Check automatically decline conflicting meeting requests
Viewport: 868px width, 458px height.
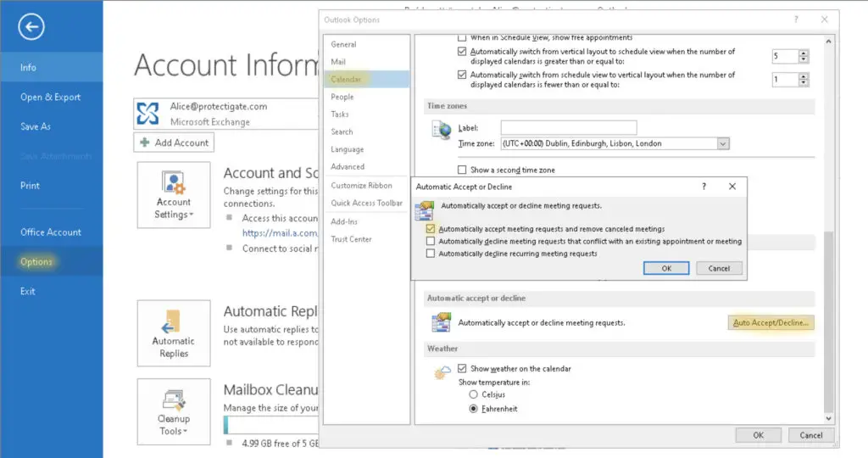coord(430,242)
